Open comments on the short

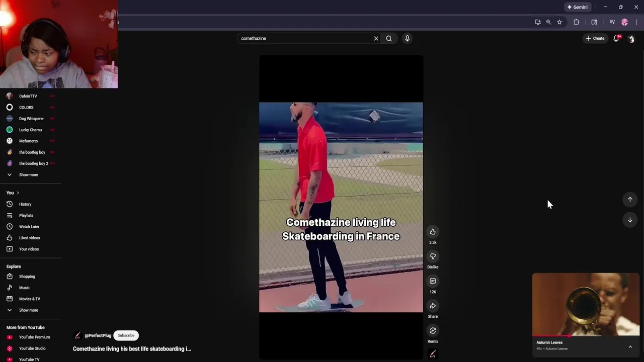433,281
